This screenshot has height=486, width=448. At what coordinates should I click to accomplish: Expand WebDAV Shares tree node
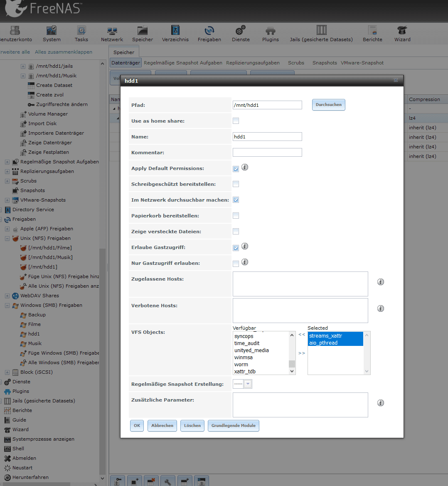point(7,296)
